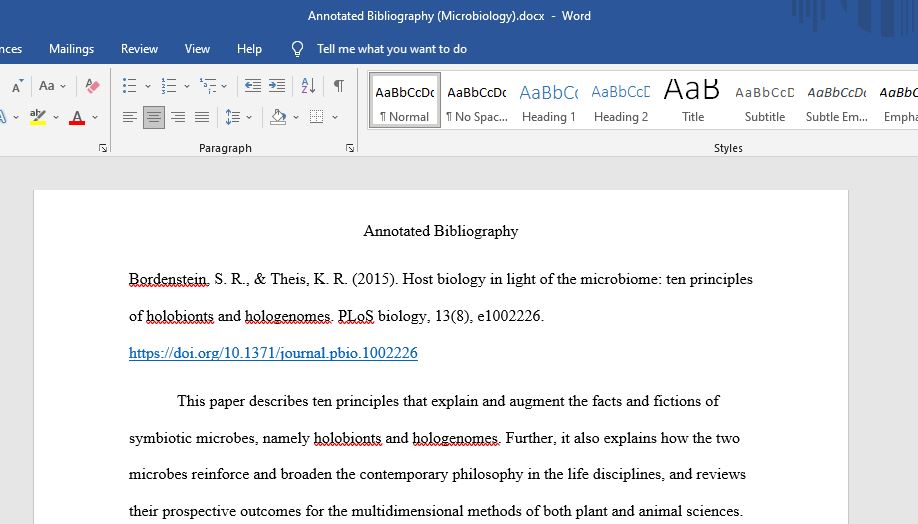Click the Annotated Bibliography title text
The height and width of the screenshot is (524, 918).
[441, 231]
